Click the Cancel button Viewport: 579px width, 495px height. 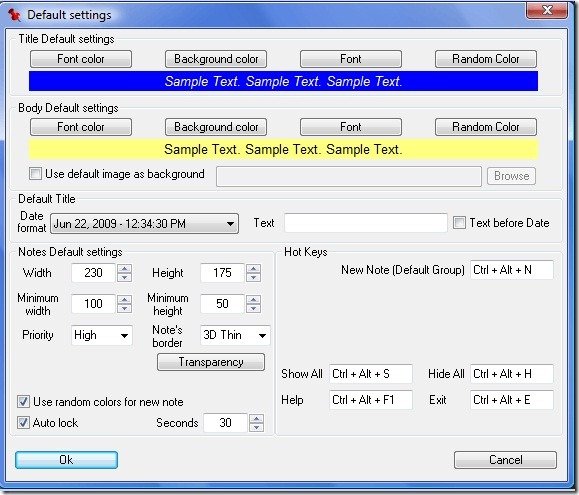505,460
